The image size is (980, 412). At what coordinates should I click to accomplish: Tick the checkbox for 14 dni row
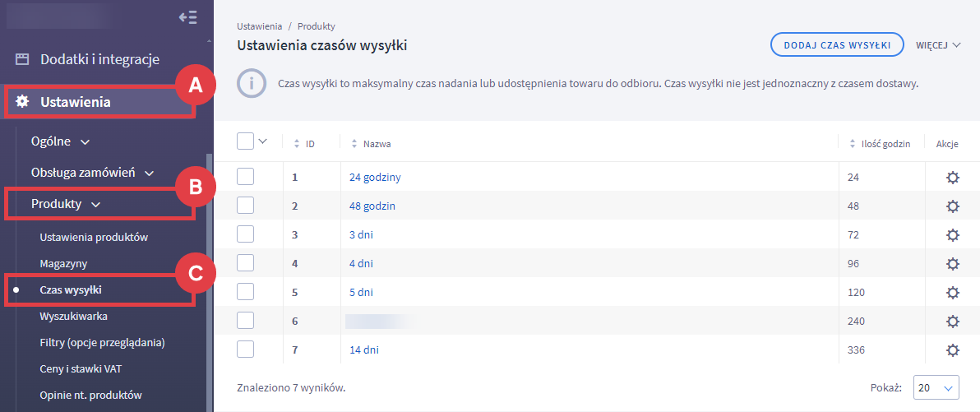tap(246, 350)
